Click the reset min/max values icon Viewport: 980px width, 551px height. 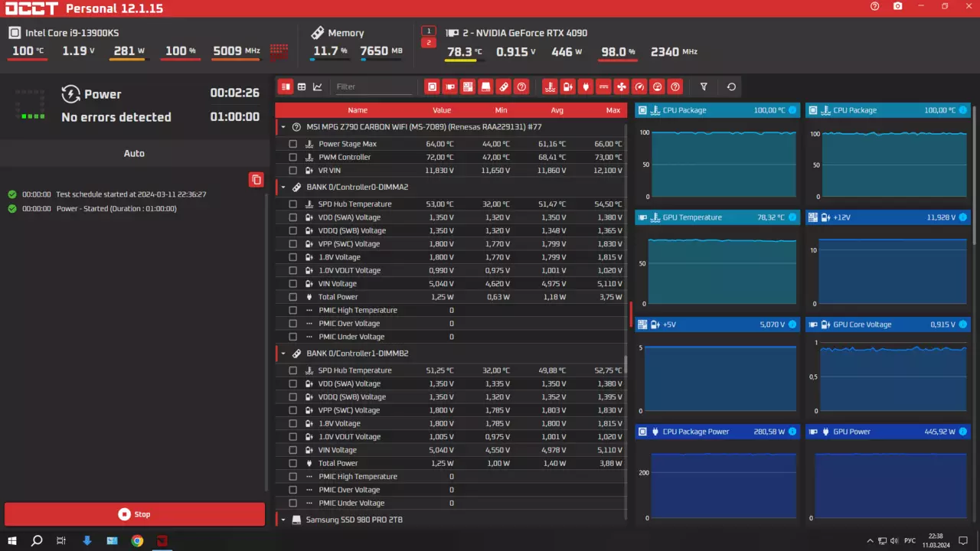pyautogui.click(x=731, y=86)
